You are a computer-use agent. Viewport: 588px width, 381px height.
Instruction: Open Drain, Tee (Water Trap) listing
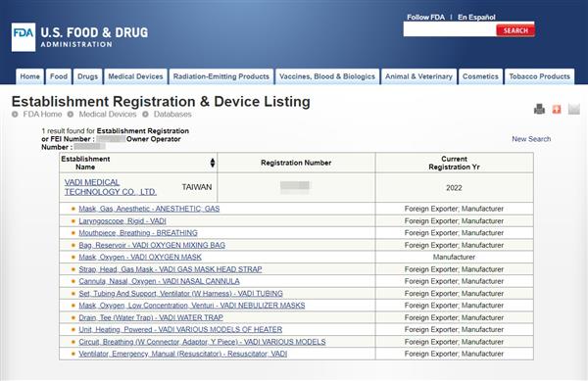(151, 317)
